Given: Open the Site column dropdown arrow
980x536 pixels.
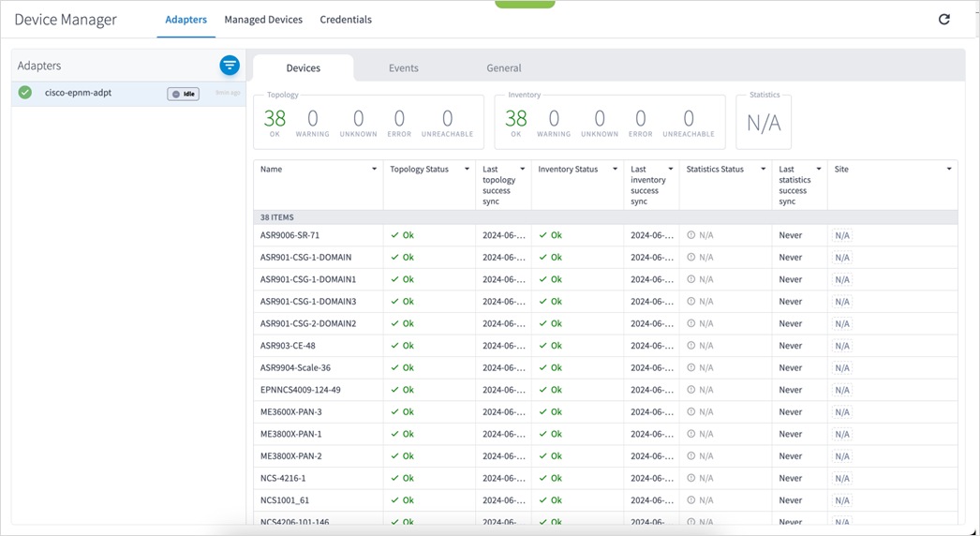Looking at the screenshot, I should (x=949, y=170).
